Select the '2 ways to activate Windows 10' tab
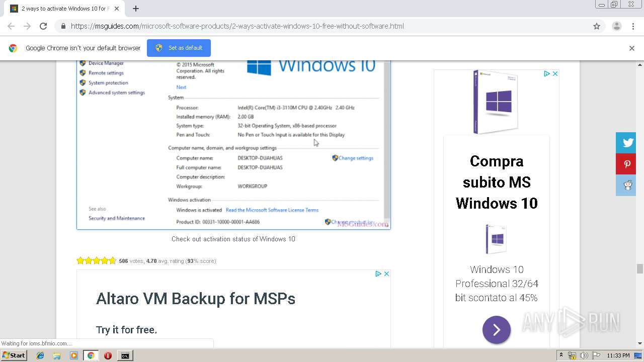Image resolution: width=644 pixels, height=362 pixels. click(65, 9)
